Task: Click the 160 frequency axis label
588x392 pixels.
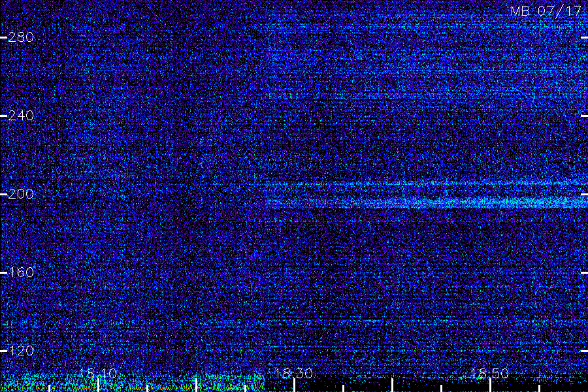Action: (21, 272)
